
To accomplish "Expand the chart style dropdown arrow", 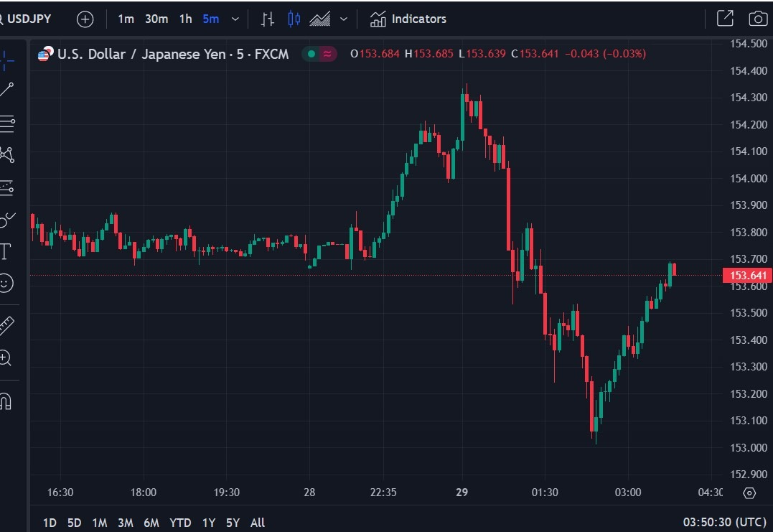I will click(x=344, y=19).
